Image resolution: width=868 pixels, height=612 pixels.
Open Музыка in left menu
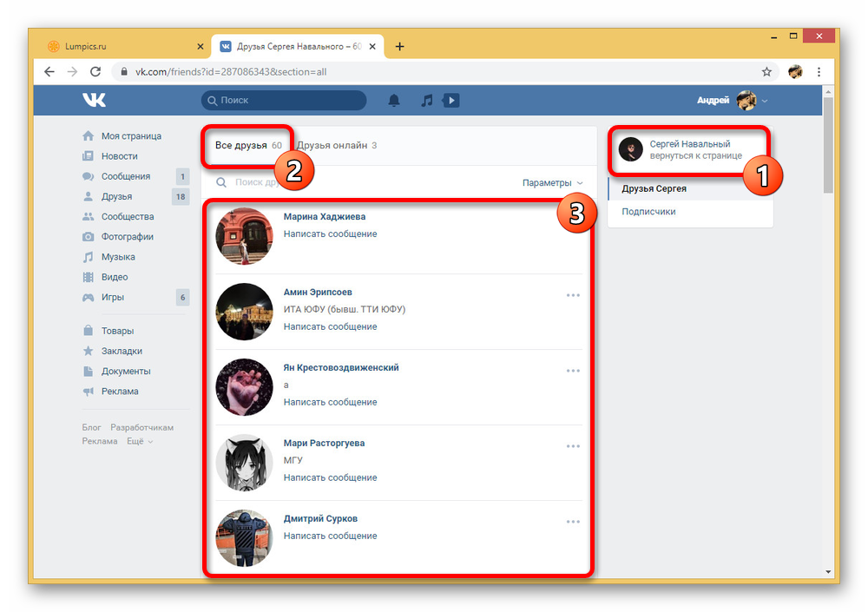pyautogui.click(x=118, y=257)
